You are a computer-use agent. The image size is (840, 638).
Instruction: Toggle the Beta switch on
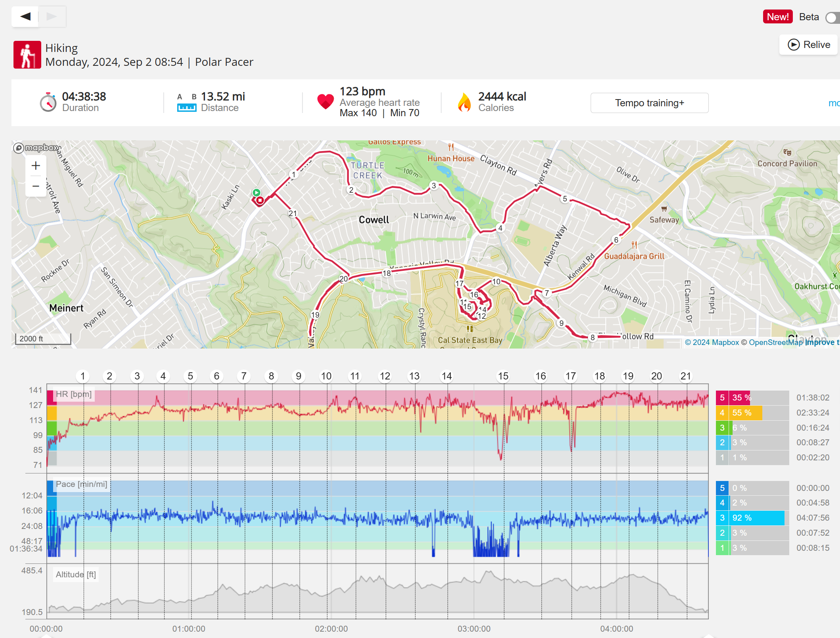832,17
